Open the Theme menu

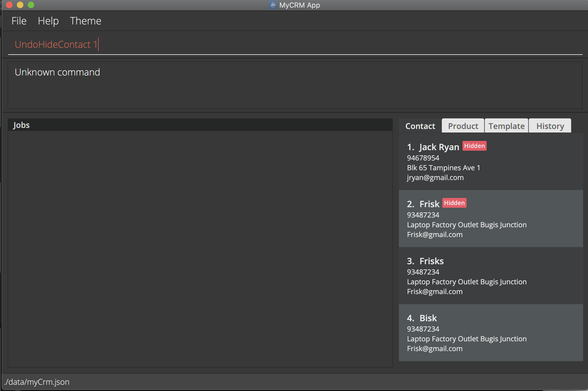[x=86, y=21]
